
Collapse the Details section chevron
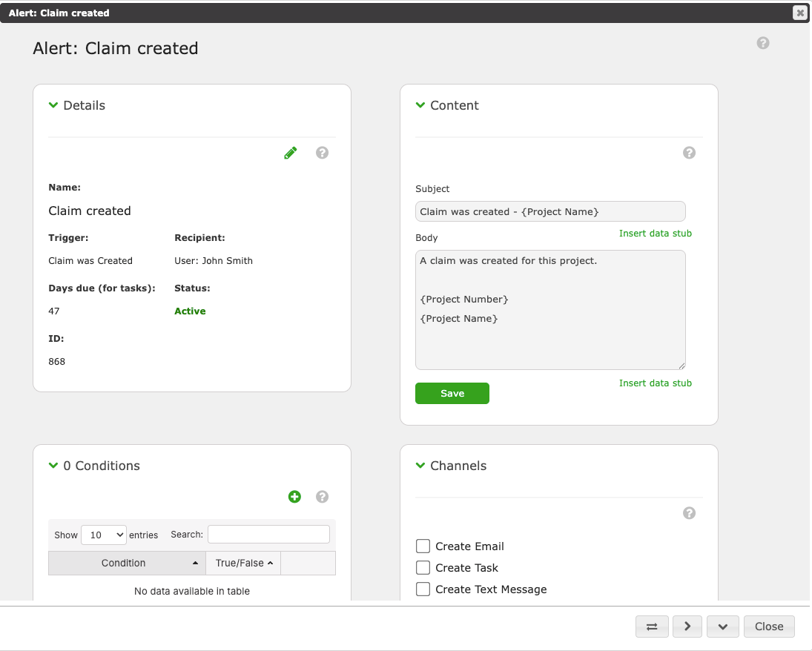(x=53, y=105)
